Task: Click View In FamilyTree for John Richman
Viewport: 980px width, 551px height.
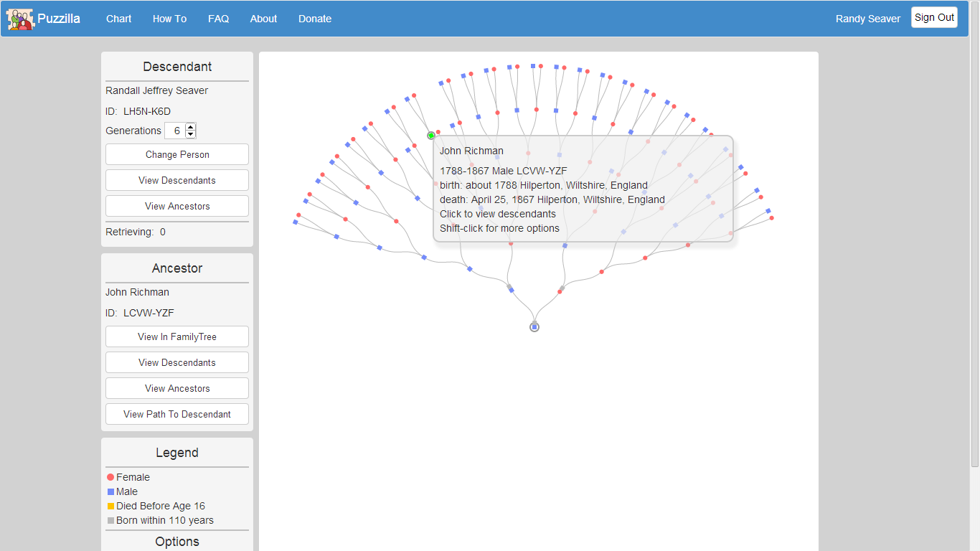Action: [176, 336]
